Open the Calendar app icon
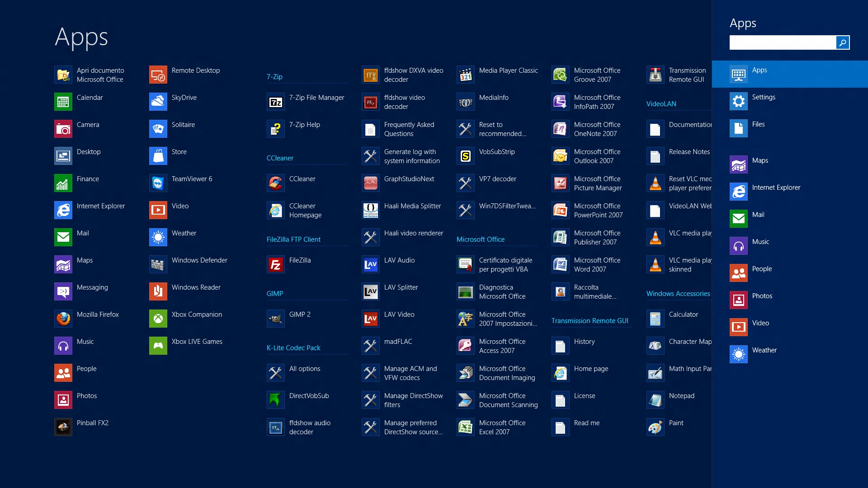 (63, 102)
